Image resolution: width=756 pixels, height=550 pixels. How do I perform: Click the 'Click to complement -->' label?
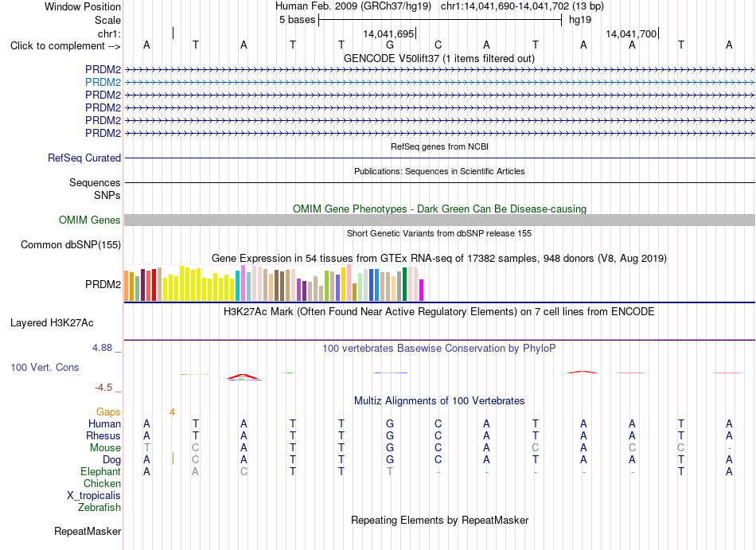pyautogui.click(x=65, y=46)
